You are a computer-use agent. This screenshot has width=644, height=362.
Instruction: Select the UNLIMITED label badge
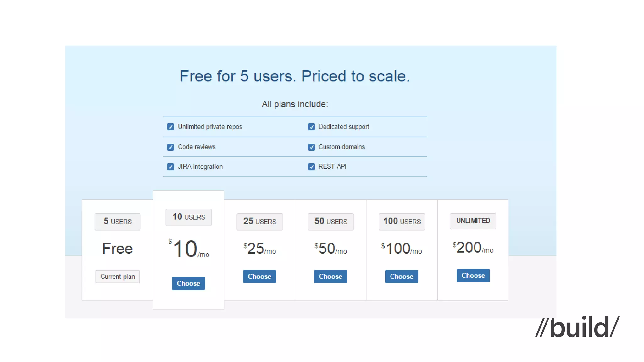(x=473, y=221)
